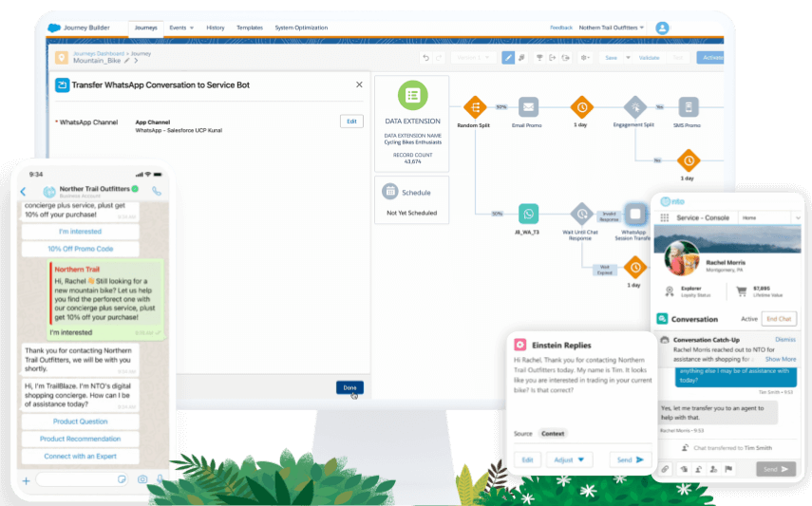Expand the Save options arrow
The width and height of the screenshot is (812, 506).
(x=628, y=58)
